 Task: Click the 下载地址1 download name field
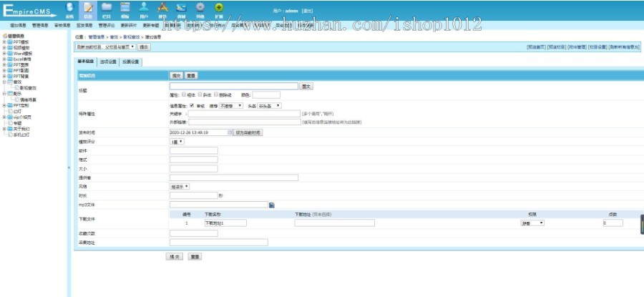pos(225,223)
